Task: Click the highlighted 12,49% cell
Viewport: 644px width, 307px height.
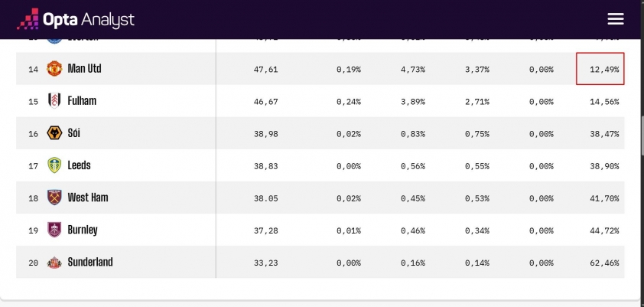Action: [601, 69]
